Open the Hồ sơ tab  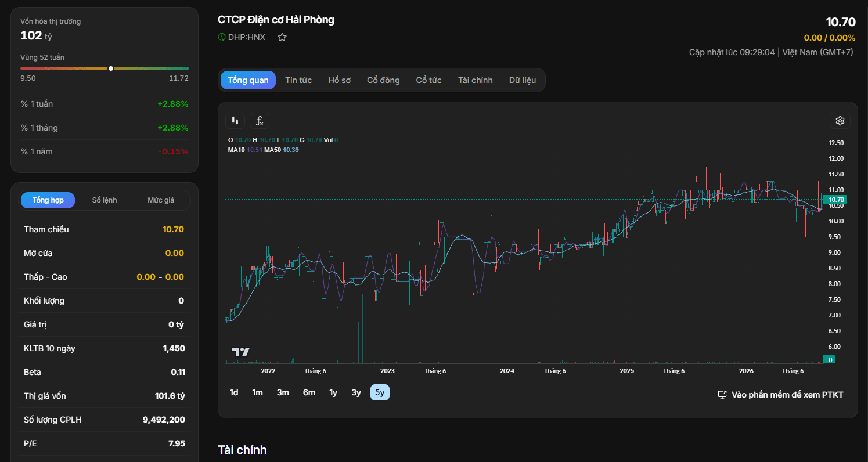click(340, 80)
